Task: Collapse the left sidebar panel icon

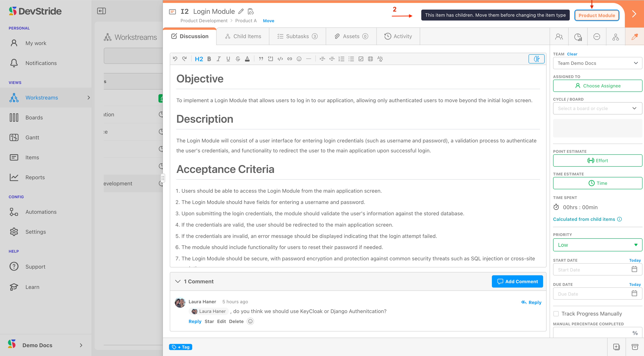Action: pos(101,11)
